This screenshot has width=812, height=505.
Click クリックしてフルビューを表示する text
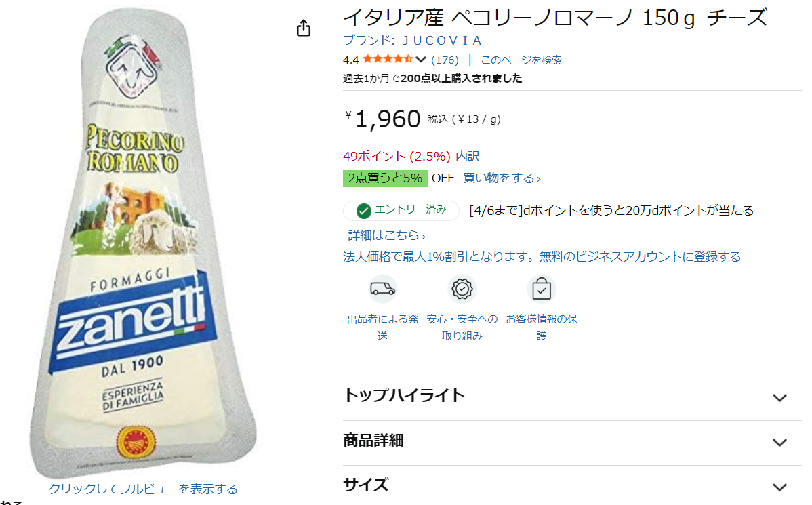(143, 489)
